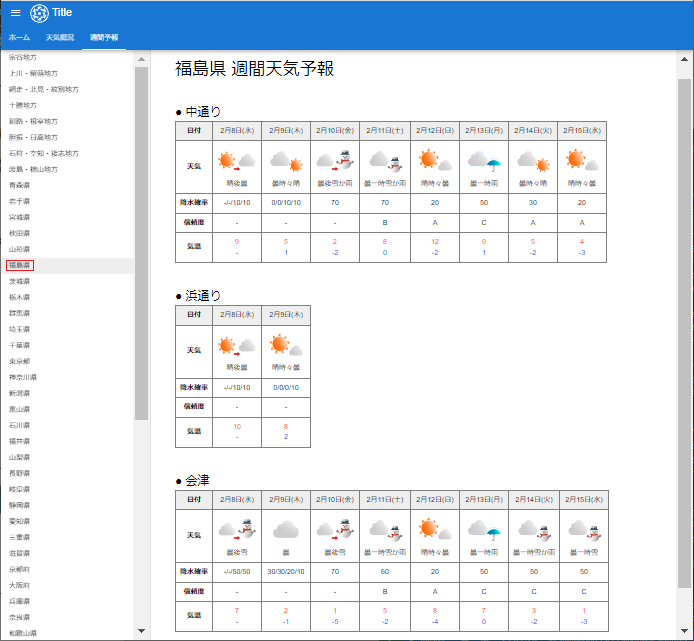Click 会津 weather icon for 2月14日(火)
This screenshot has width=694, height=641.
534,530
